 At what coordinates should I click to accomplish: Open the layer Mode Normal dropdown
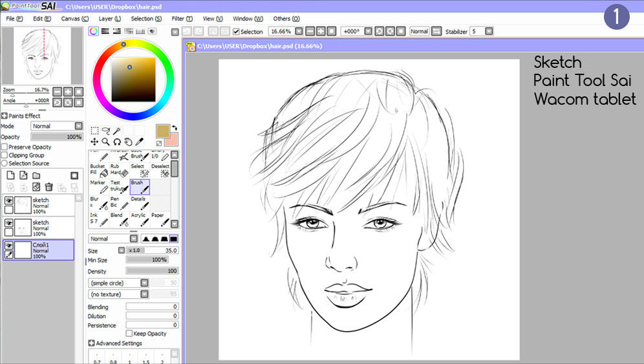click(57, 125)
